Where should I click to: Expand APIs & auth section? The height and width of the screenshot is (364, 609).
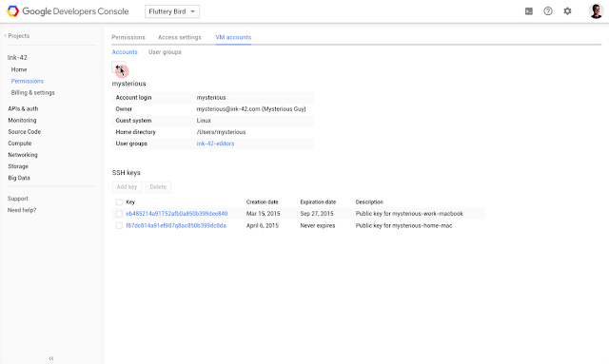coord(23,108)
